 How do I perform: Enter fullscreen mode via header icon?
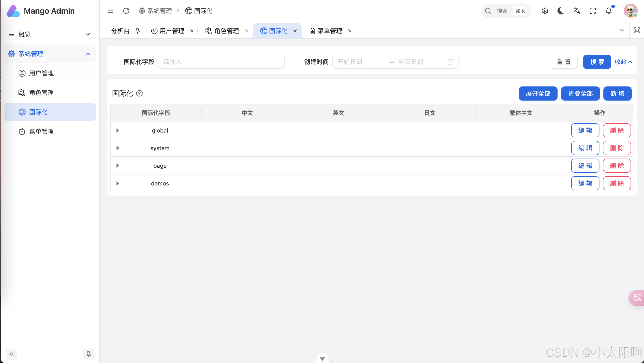click(593, 11)
